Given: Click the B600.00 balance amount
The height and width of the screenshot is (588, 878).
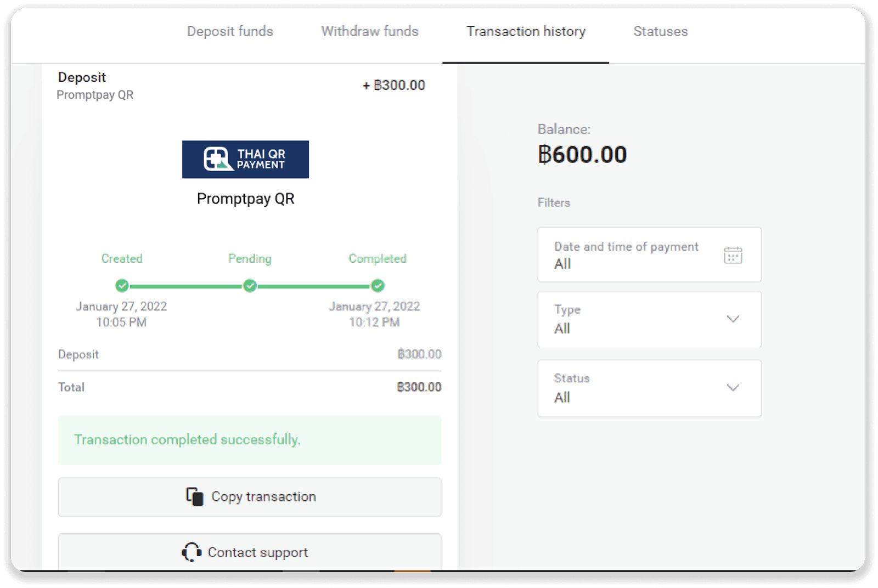Looking at the screenshot, I should point(582,154).
